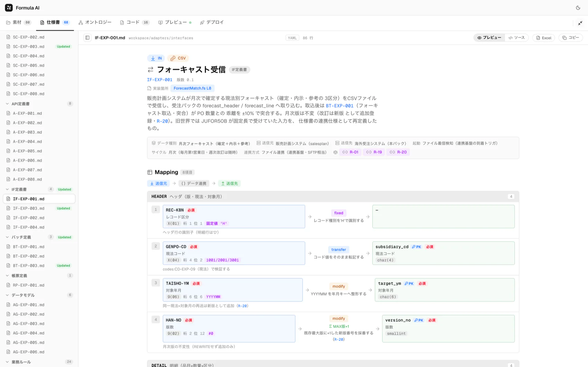Collapse the DETAIL 明細 mapping group
Viewport: 588px width, 367px height.
tap(333, 364)
